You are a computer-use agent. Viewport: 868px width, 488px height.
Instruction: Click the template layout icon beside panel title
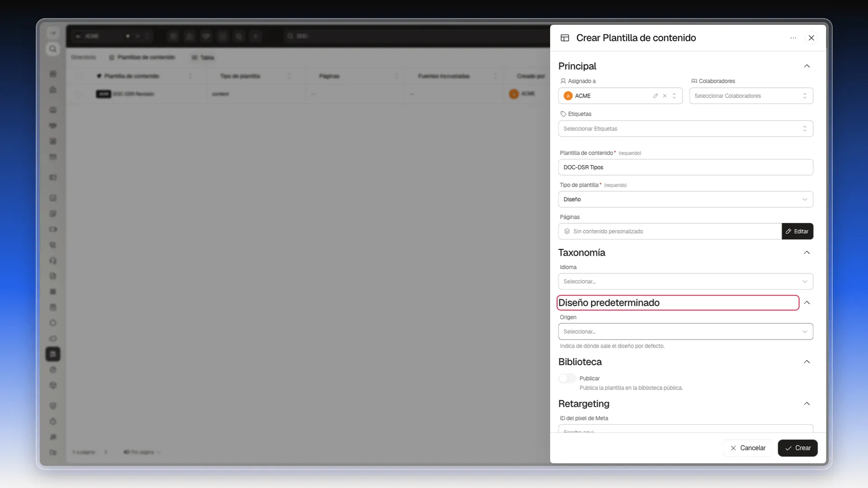point(565,38)
